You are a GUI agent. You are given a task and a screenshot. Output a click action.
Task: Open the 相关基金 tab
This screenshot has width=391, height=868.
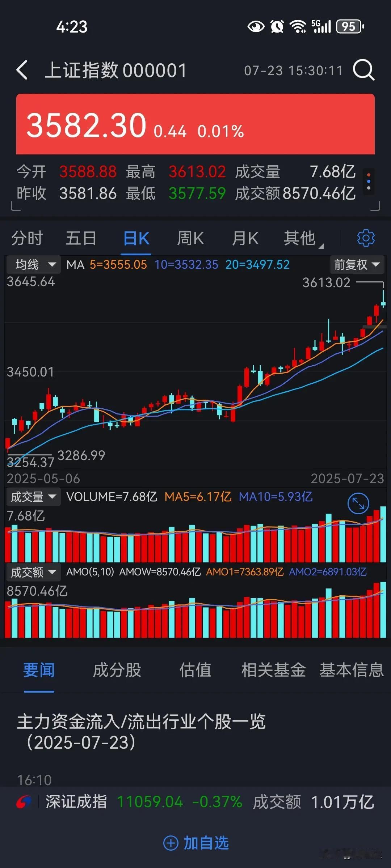pyautogui.click(x=274, y=670)
